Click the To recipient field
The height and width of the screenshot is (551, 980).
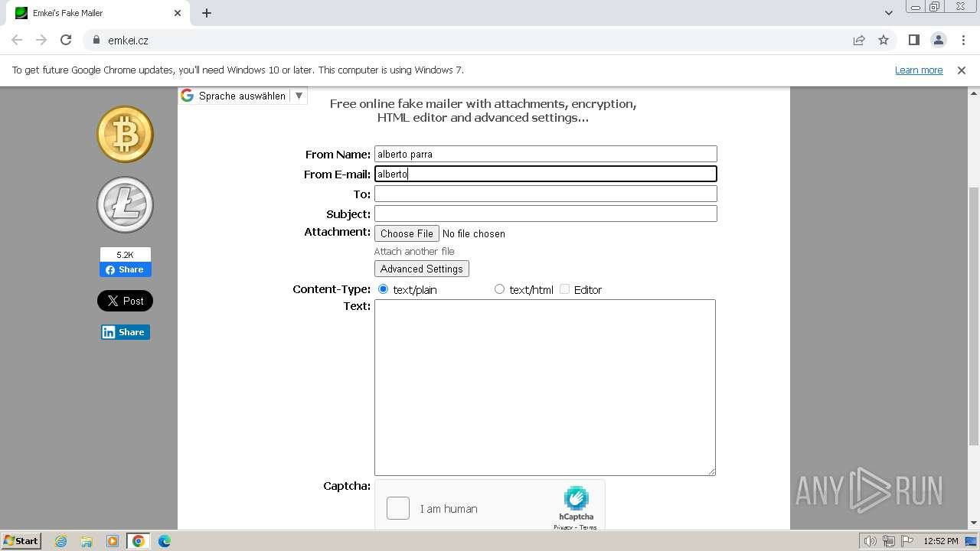pos(545,194)
